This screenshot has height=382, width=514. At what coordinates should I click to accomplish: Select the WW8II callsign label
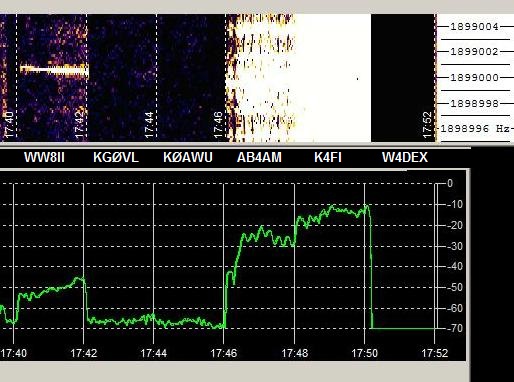[44, 157]
